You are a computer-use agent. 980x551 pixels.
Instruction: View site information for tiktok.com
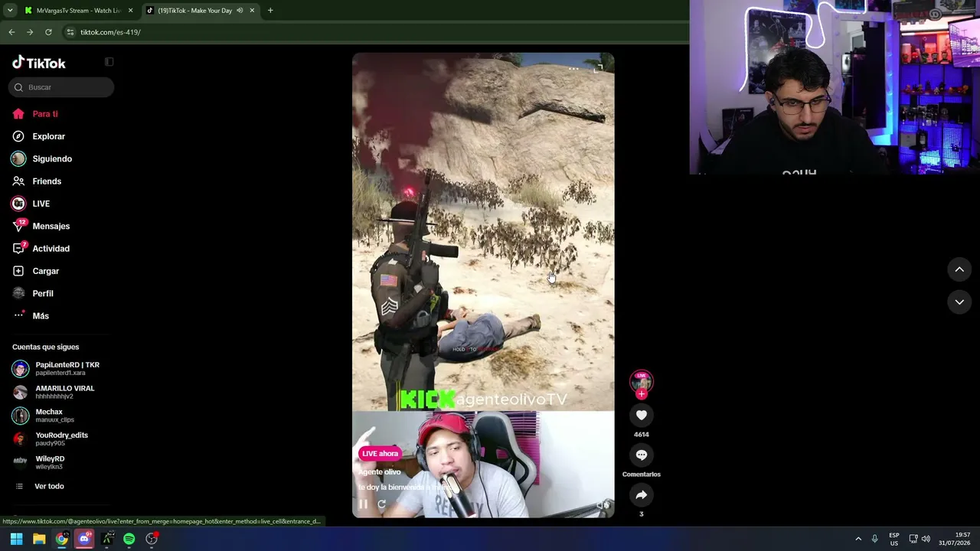click(70, 32)
